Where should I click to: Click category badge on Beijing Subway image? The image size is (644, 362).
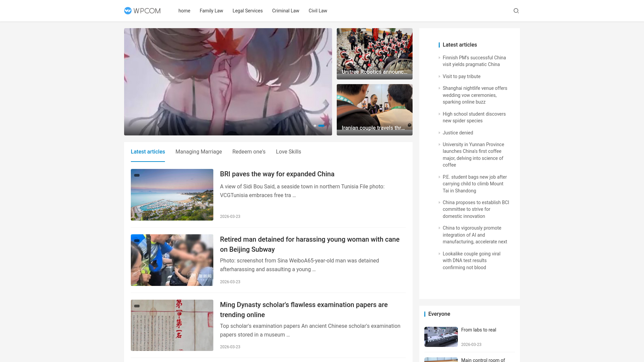(x=137, y=241)
